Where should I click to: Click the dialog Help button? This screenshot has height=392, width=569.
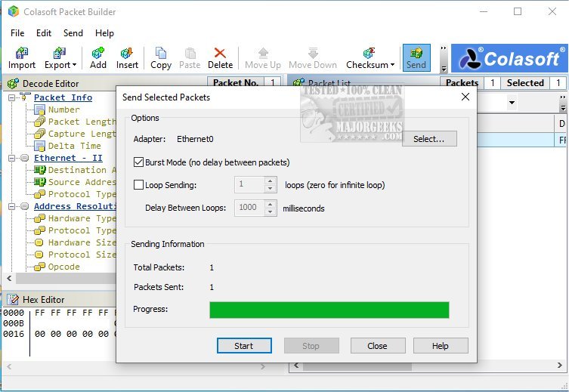[441, 346]
